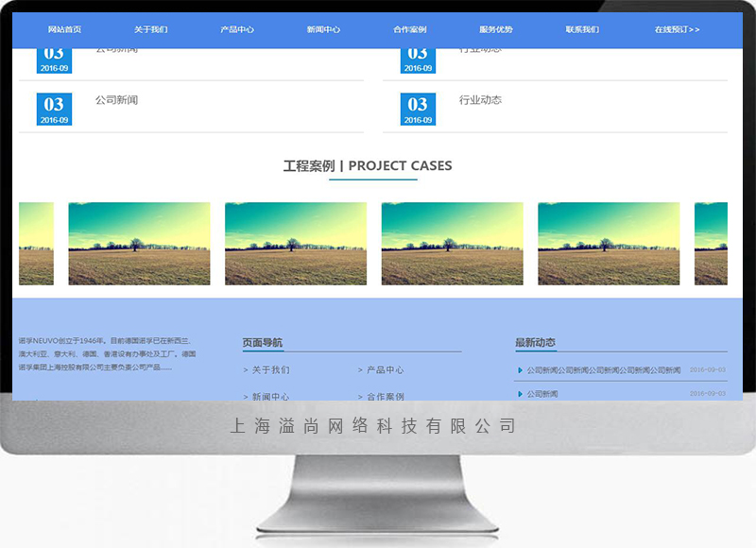Click the arrow icon beside the first 最新动态 item

pos(520,370)
